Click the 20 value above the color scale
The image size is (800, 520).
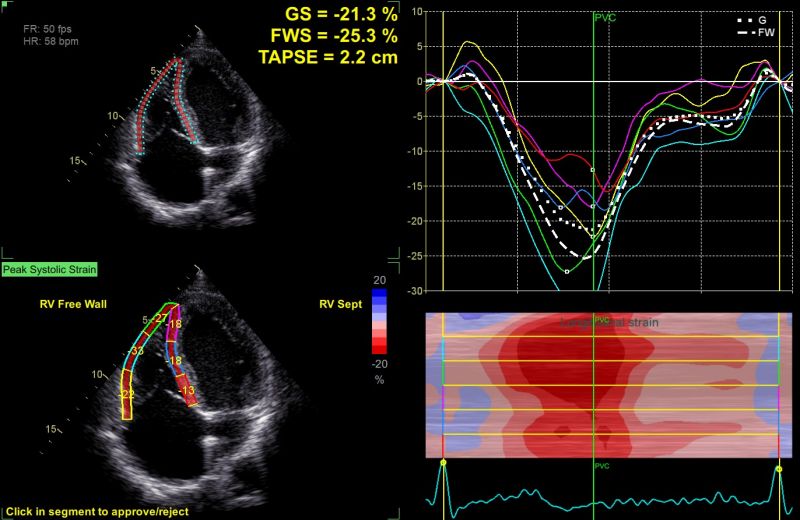pos(380,280)
